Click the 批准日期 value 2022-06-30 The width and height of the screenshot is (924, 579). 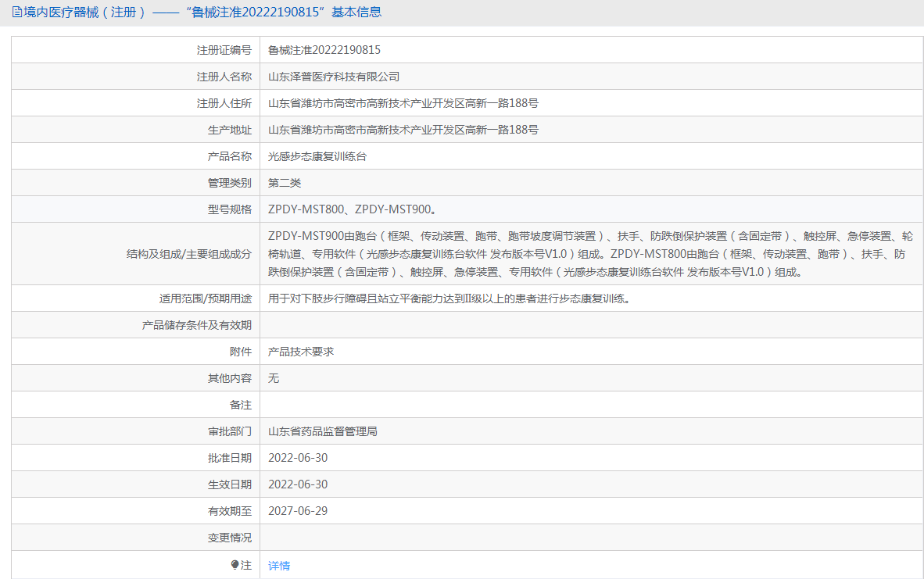pyautogui.click(x=298, y=458)
